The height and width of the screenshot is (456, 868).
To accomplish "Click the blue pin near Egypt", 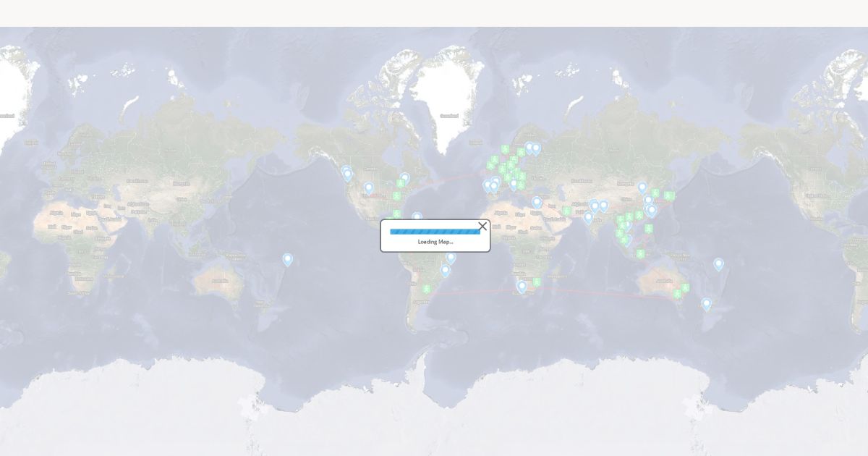I will click(537, 203).
